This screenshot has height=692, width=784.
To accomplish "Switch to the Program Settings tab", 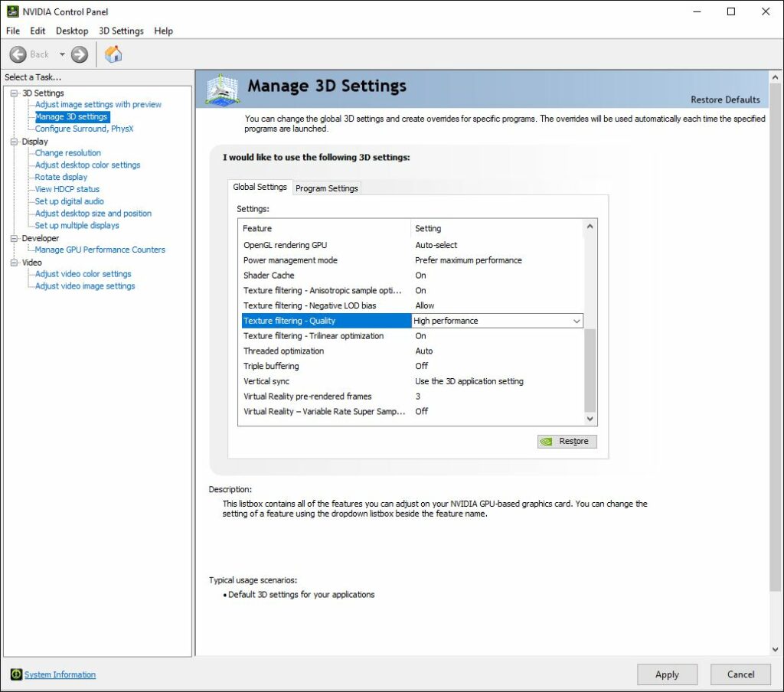I will [x=326, y=188].
